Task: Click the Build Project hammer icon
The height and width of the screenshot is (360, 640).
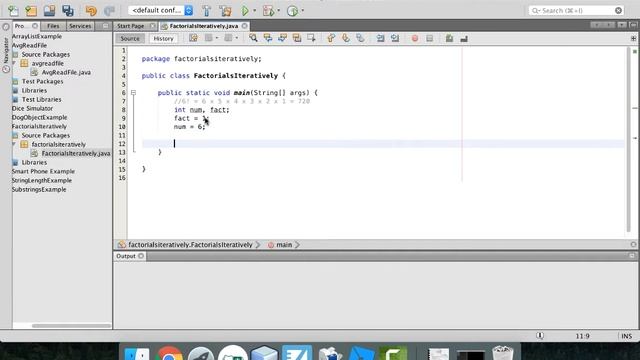Action: (x=207, y=11)
